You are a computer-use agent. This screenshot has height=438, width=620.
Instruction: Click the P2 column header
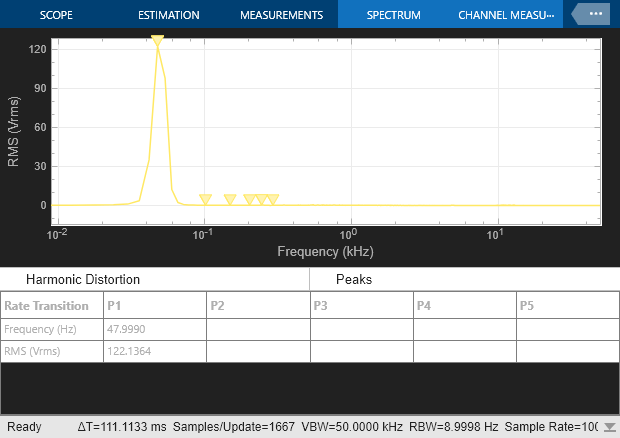pyautogui.click(x=217, y=305)
